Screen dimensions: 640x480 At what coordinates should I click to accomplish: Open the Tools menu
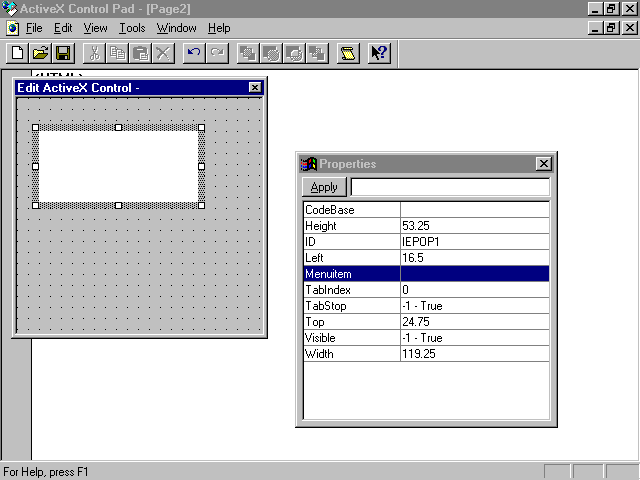[132, 28]
